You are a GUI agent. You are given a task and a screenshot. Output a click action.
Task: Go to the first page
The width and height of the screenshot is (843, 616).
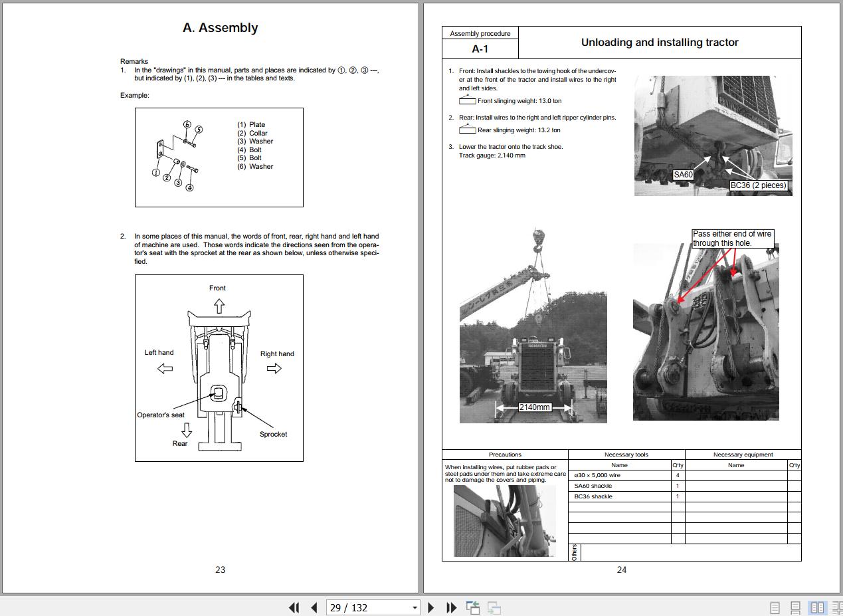point(294,607)
